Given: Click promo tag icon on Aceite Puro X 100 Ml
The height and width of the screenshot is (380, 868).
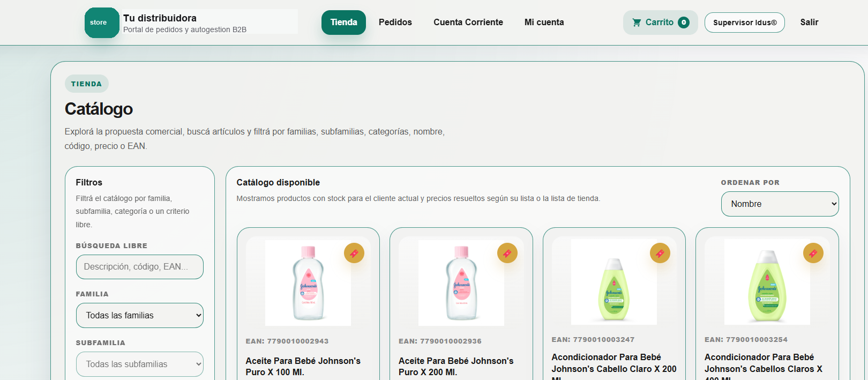Looking at the screenshot, I should pyautogui.click(x=354, y=253).
